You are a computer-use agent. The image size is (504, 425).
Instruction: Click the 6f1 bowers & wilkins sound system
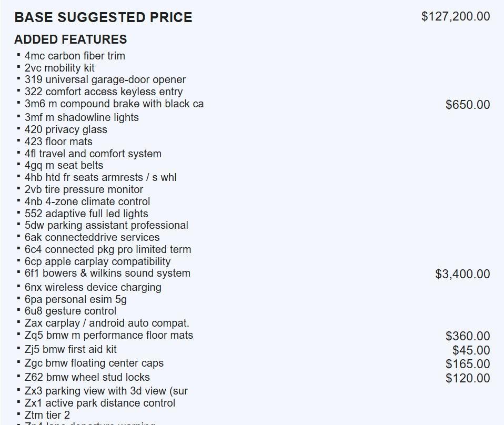click(107, 274)
